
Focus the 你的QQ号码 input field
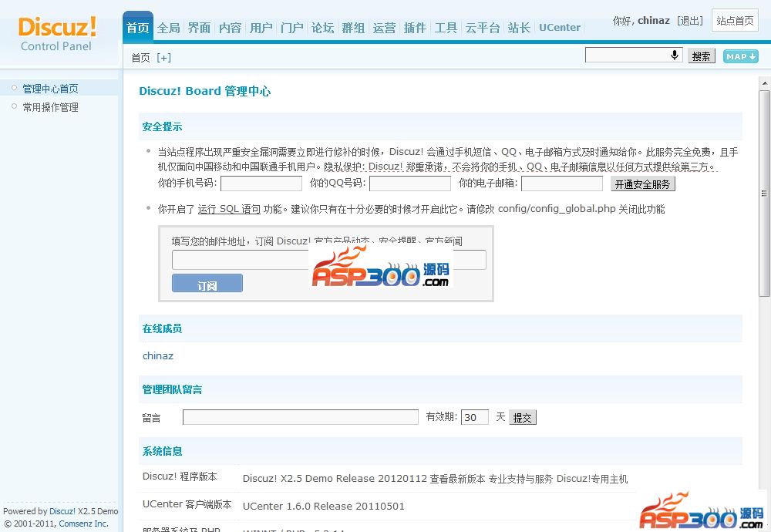(x=410, y=184)
